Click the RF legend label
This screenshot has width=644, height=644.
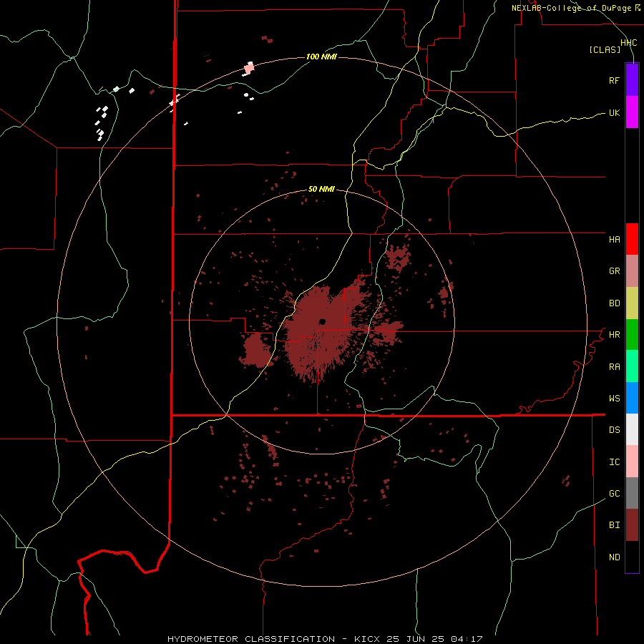coord(614,80)
